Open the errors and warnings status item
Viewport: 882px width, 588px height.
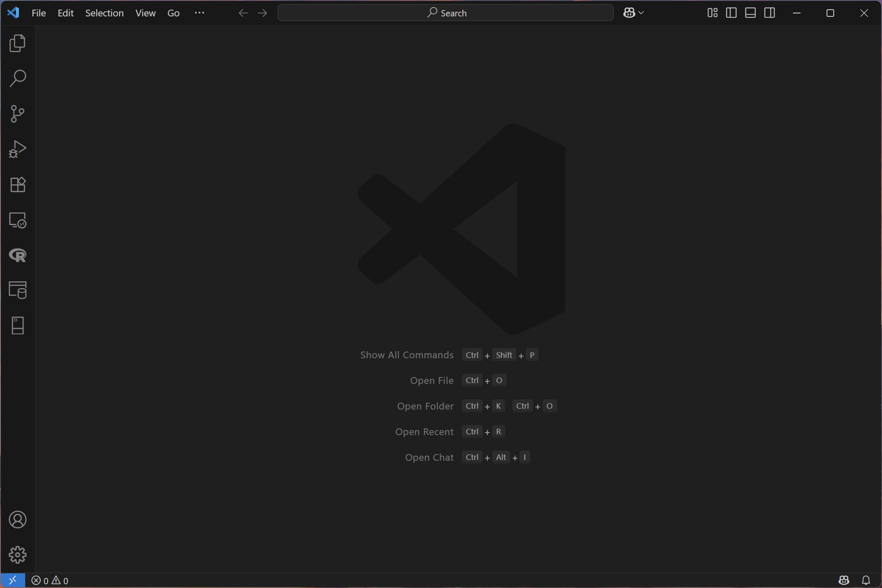[50, 580]
